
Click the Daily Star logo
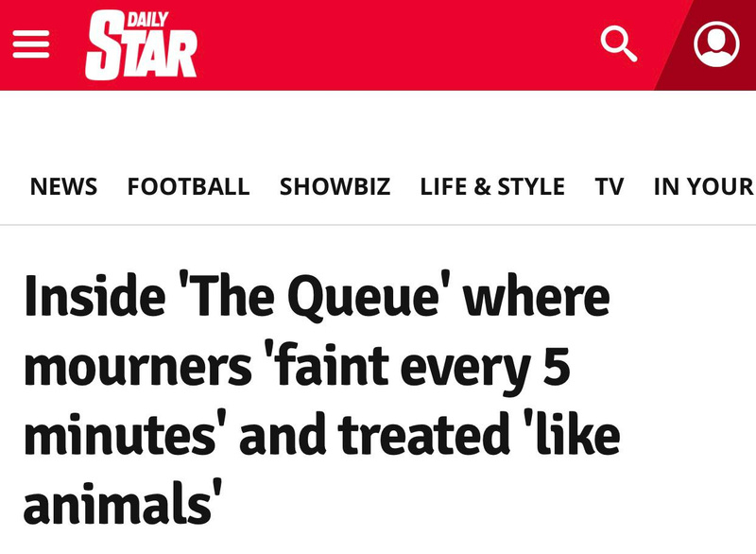141,45
